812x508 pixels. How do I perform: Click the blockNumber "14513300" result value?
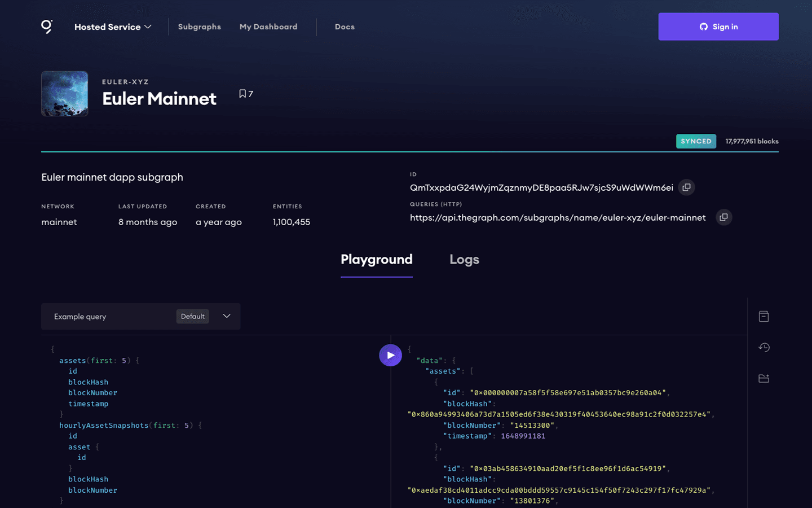tap(532, 425)
